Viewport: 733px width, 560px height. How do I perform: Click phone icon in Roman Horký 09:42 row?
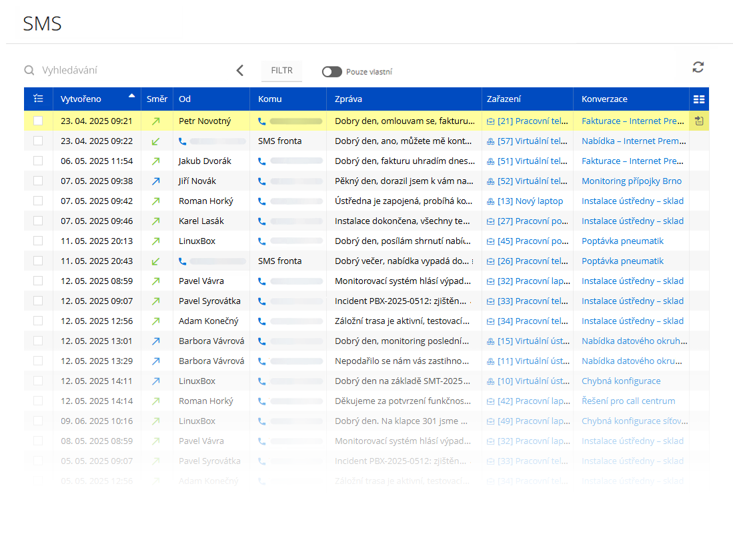click(x=261, y=201)
